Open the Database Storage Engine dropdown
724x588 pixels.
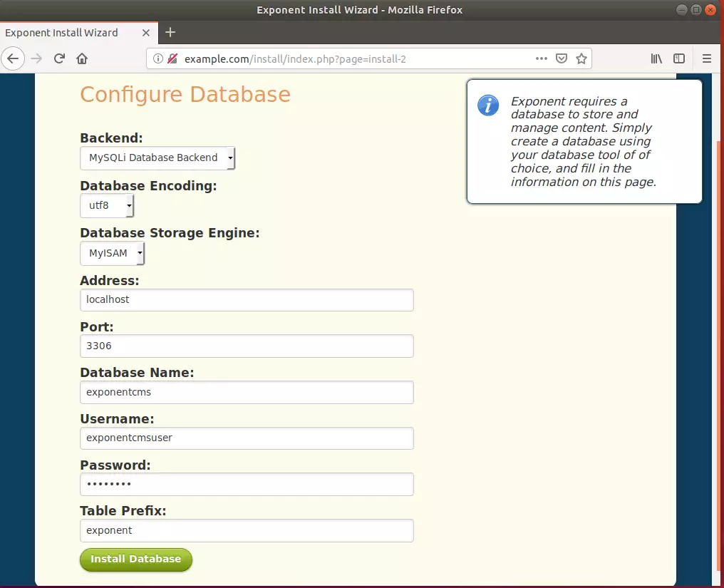click(112, 254)
